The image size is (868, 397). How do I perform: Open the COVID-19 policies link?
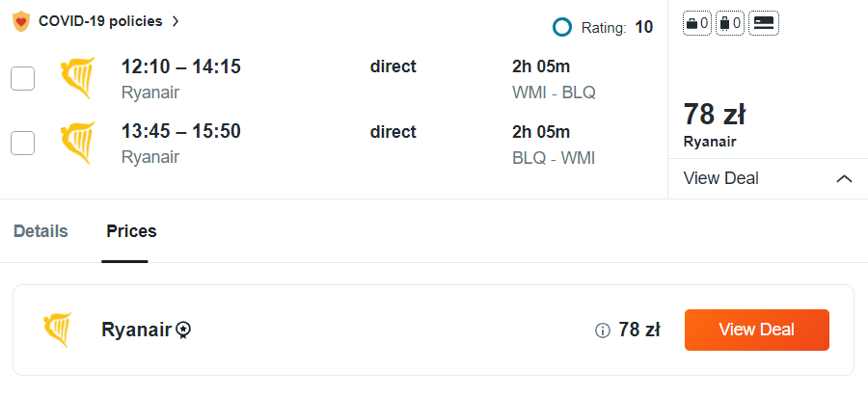click(100, 21)
